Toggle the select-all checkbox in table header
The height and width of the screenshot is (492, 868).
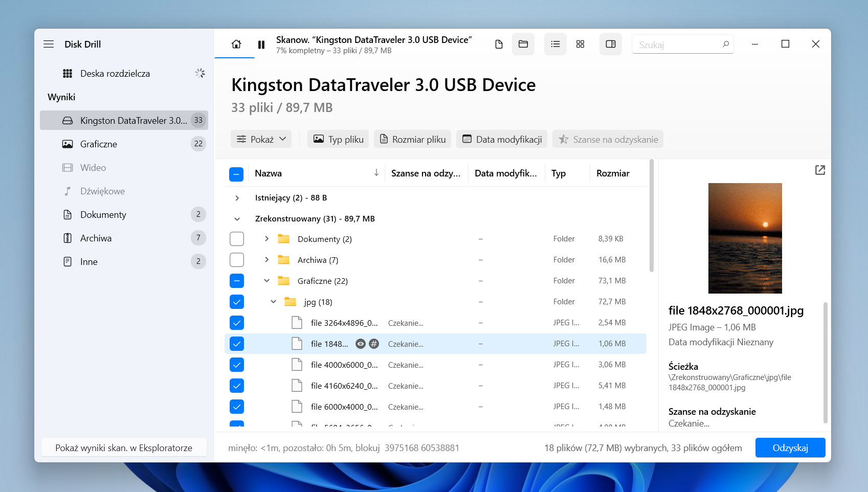click(236, 174)
